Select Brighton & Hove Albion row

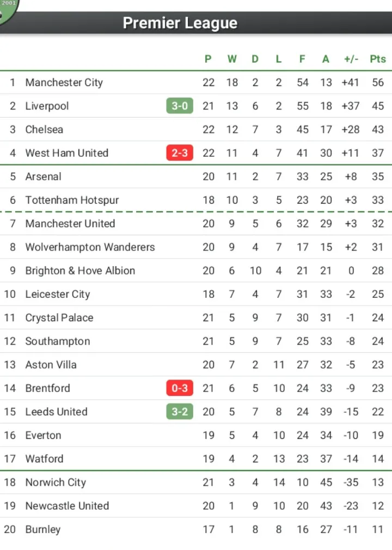[x=196, y=271]
